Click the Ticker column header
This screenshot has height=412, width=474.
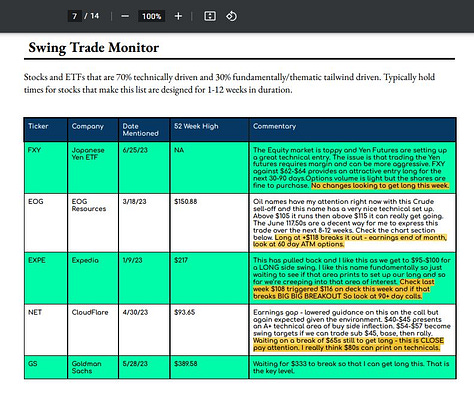[46, 129]
